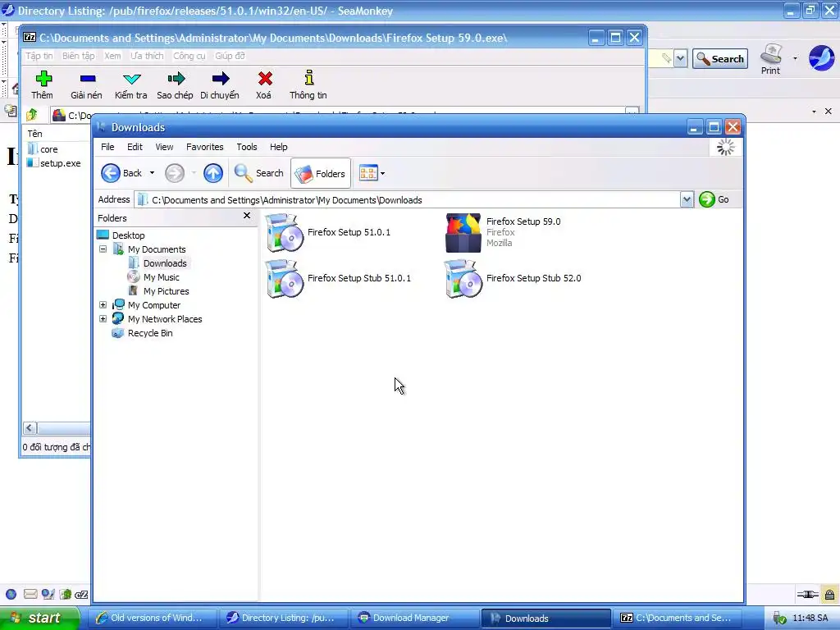Image resolution: width=840 pixels, height=630 pixels.
Task: Click 7-Zip up-folder arrow icon
Action: tap(32, 114)
